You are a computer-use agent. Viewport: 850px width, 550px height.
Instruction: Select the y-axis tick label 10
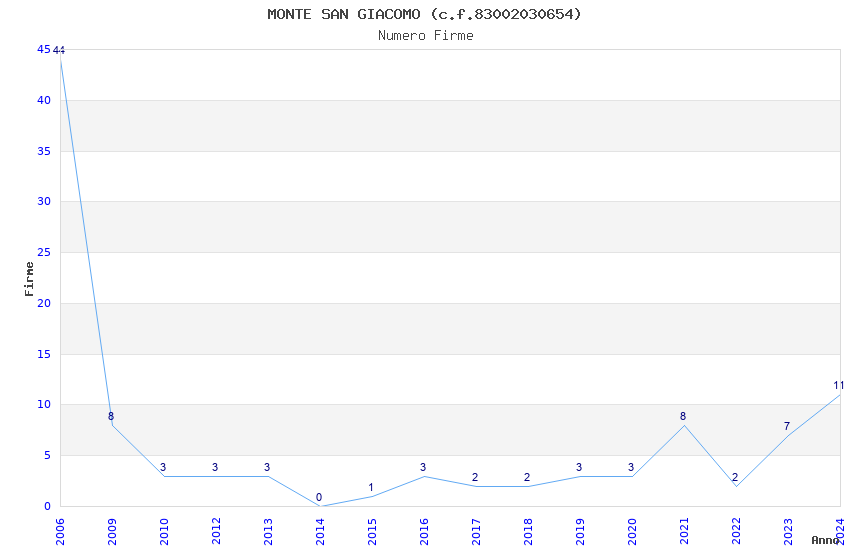point(44,404)
